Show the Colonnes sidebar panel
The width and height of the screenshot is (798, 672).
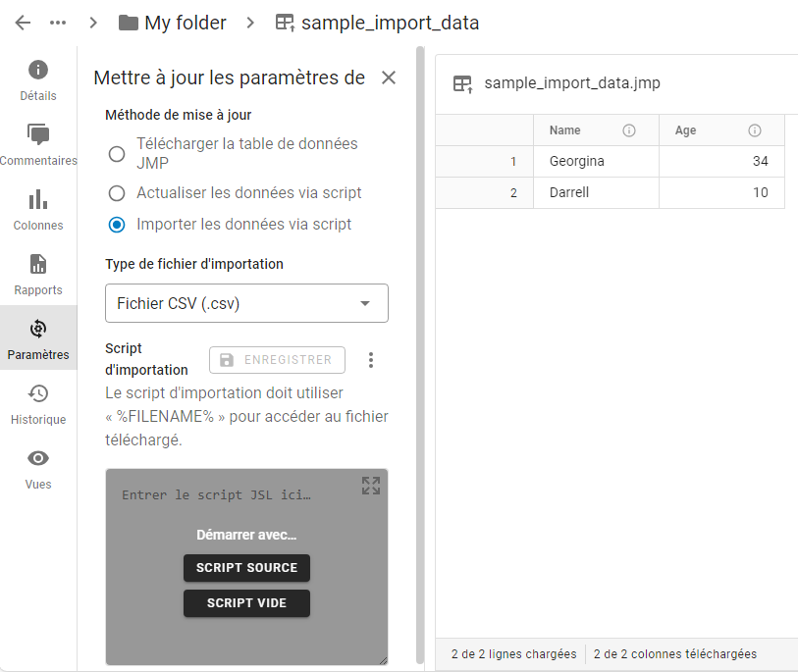tap(38, 209)
